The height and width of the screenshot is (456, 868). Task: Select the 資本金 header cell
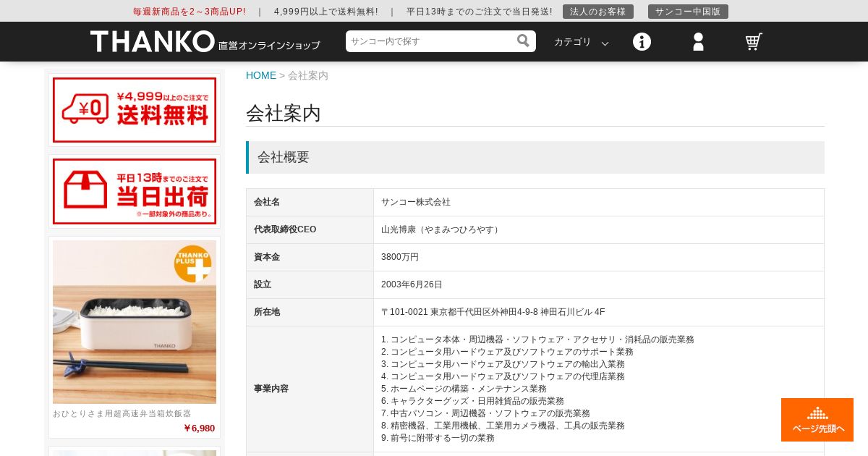310,257
